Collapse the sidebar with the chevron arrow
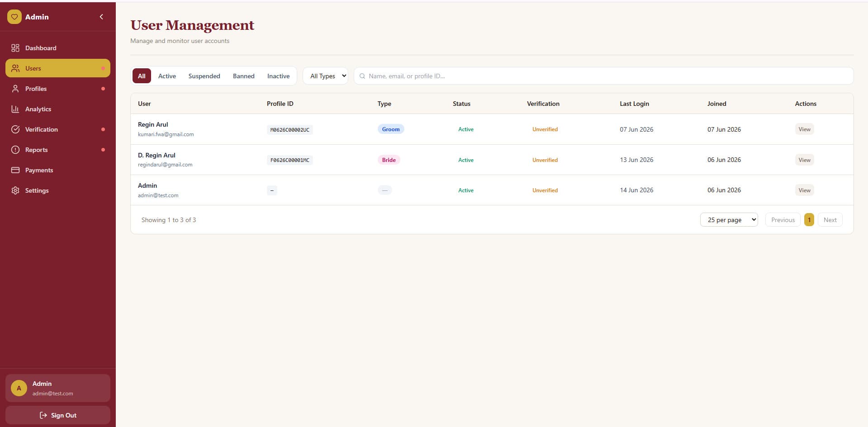 (x=101, y=17)
